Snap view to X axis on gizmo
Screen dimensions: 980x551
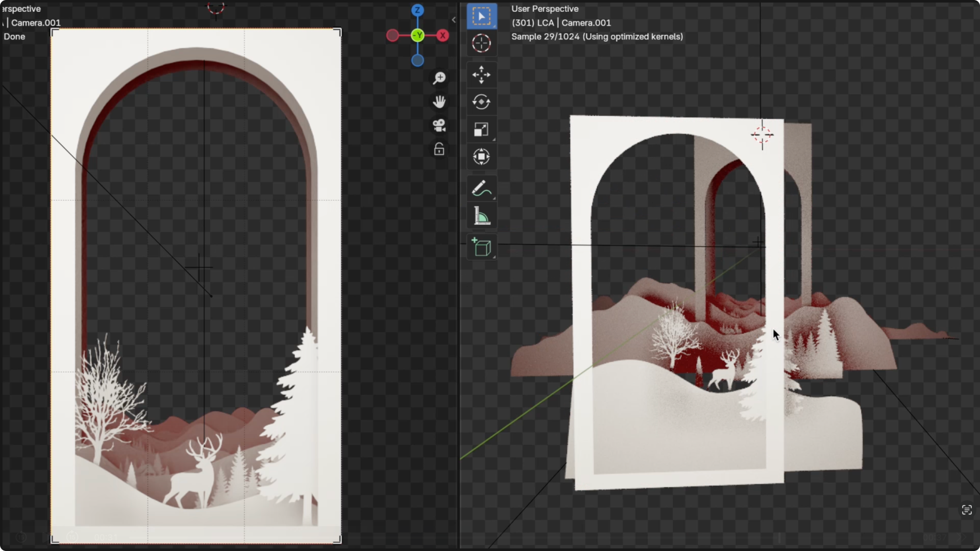point(443,35)
